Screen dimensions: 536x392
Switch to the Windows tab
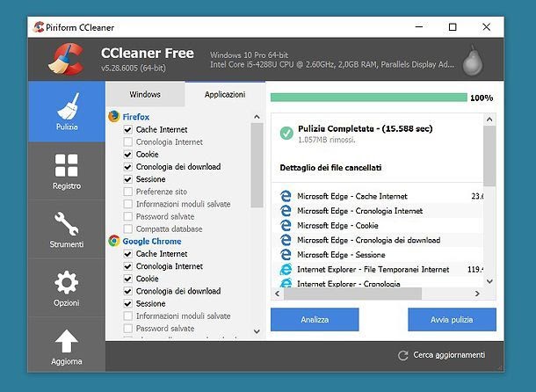(145, 94)
